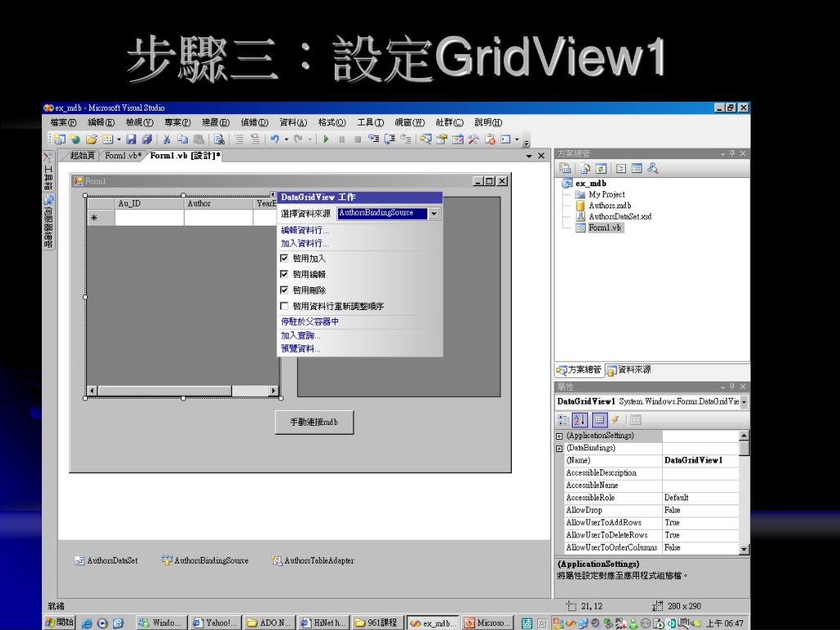Switch to the 起始頁 tab
This screenshot has width=840, height=630.
click(x=82, y=155)
